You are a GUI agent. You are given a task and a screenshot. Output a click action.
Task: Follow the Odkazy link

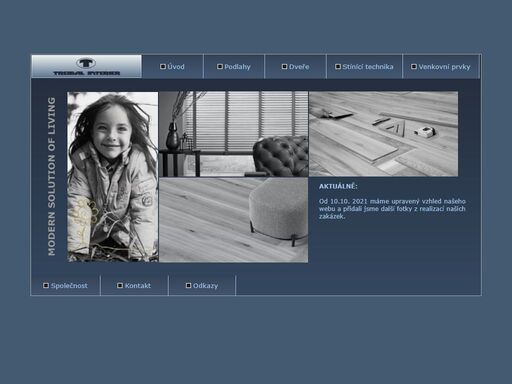tap(205, 286)
